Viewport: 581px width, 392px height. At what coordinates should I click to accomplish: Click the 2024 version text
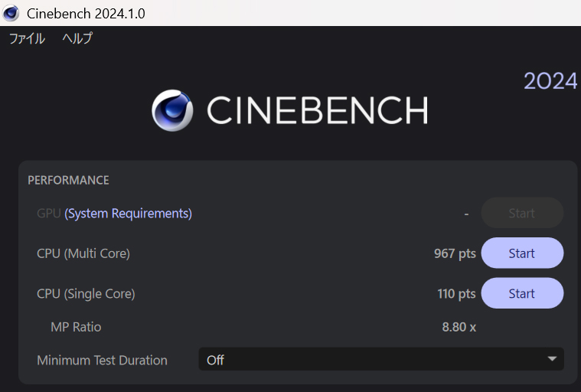550,80
